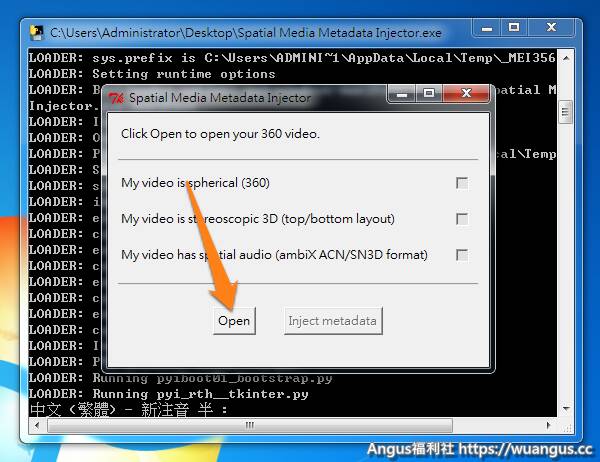The image size is (600, 462).
Task: Check the spatial audio ambiX checkbox
Action: click(x=462, y=255)
